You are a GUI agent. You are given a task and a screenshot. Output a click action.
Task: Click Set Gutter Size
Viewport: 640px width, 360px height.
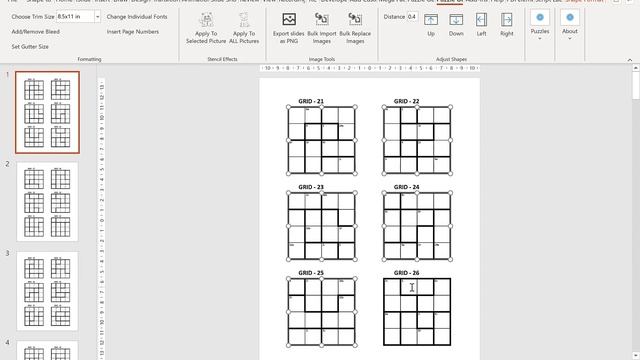(x=30, y=47)
